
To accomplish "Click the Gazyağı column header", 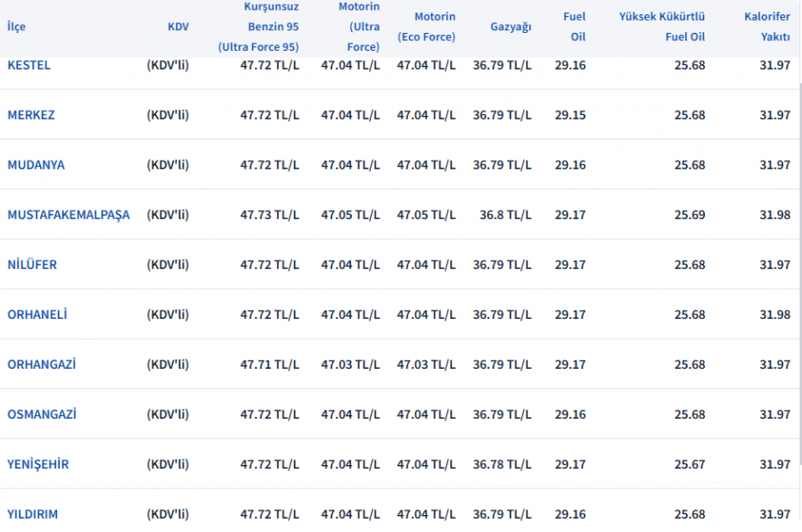I will [511, 27].
